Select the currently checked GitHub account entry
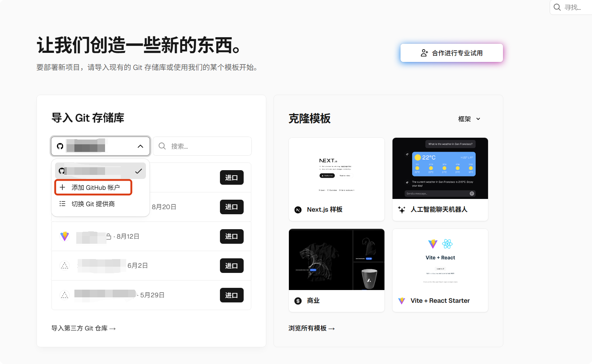The height and width of the screenshot is (364, 592). pyautogui.click(x=101, y=171)
